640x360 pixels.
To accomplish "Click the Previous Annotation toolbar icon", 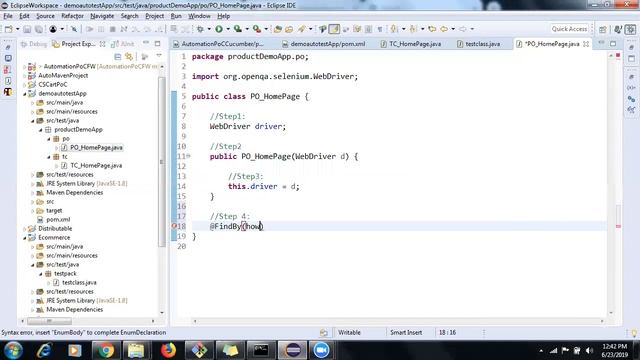I will pyautogui.click(x=413, y=29).
